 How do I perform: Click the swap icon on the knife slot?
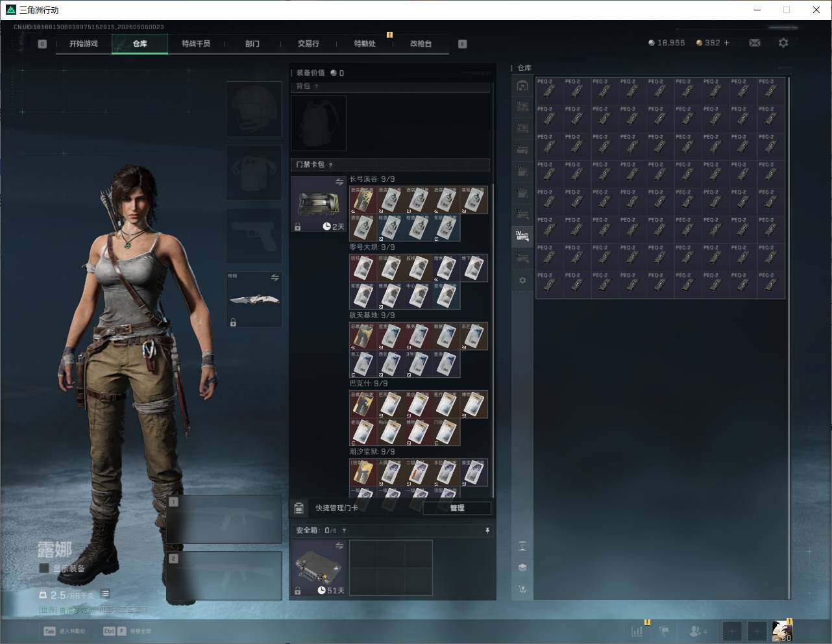pyautogui.click(x=275, y=278)
